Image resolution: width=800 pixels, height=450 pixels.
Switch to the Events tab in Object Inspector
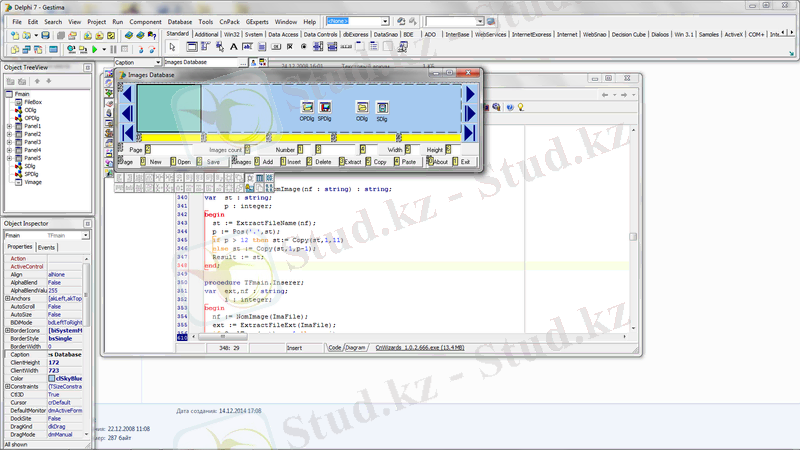tap(47, 247)
